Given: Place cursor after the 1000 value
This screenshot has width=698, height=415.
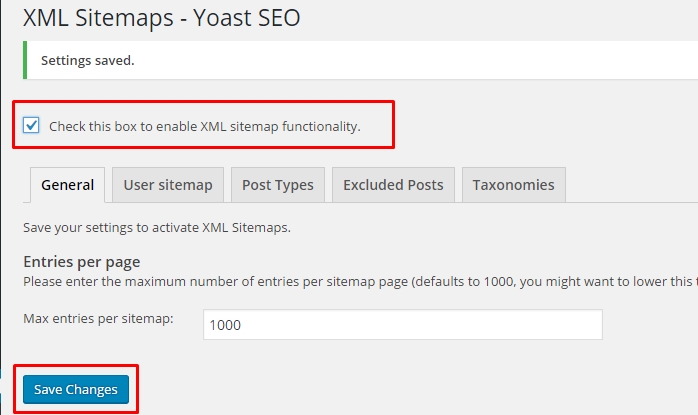Looking at the screenshot, I should point(242,325).
